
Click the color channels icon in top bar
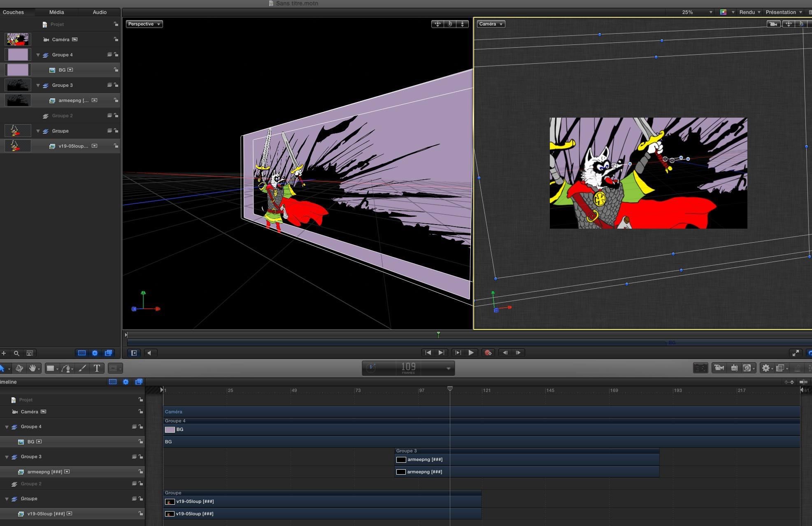[723, 12]
